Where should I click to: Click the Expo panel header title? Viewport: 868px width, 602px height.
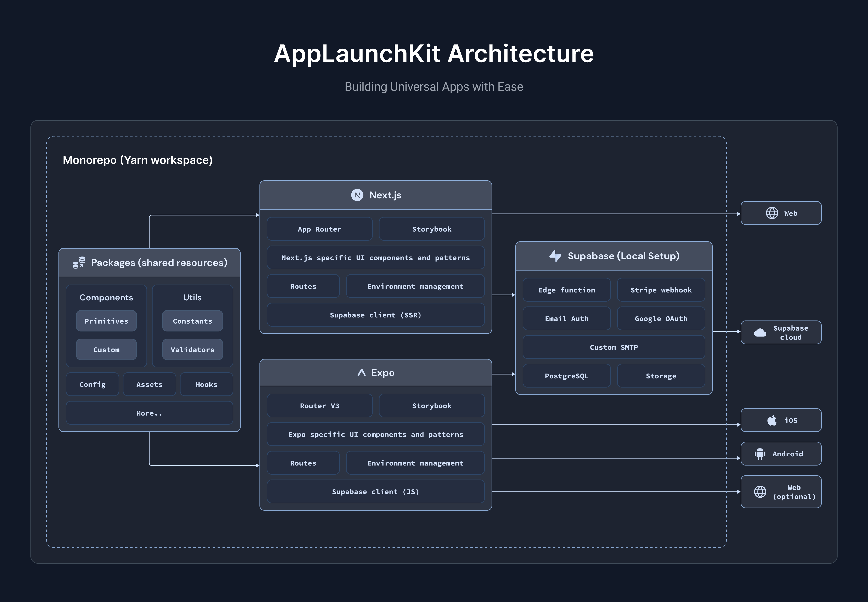pos(383,373)
